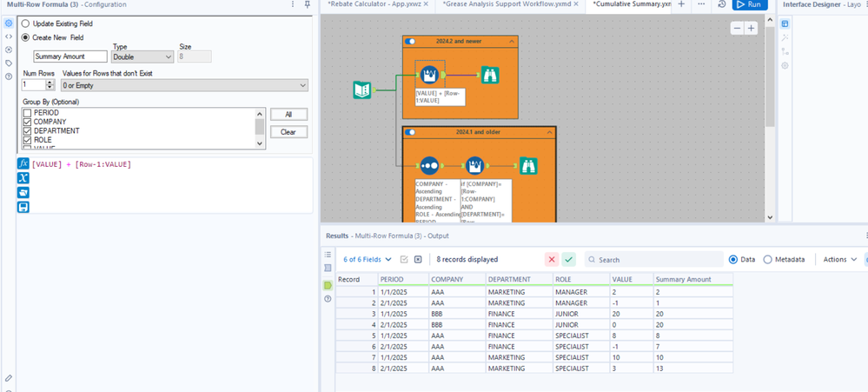868x392 pixels.
Task: Open the configuration Help question icon
Action: click(x=9, y=76)
